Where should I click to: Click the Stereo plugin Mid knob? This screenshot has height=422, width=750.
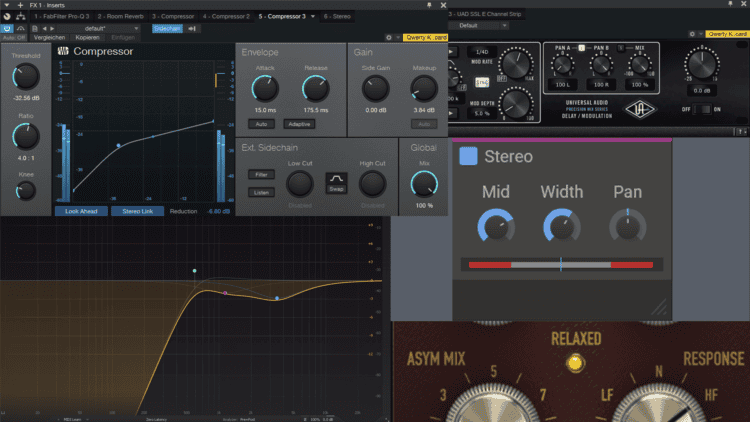click(496, 227)
